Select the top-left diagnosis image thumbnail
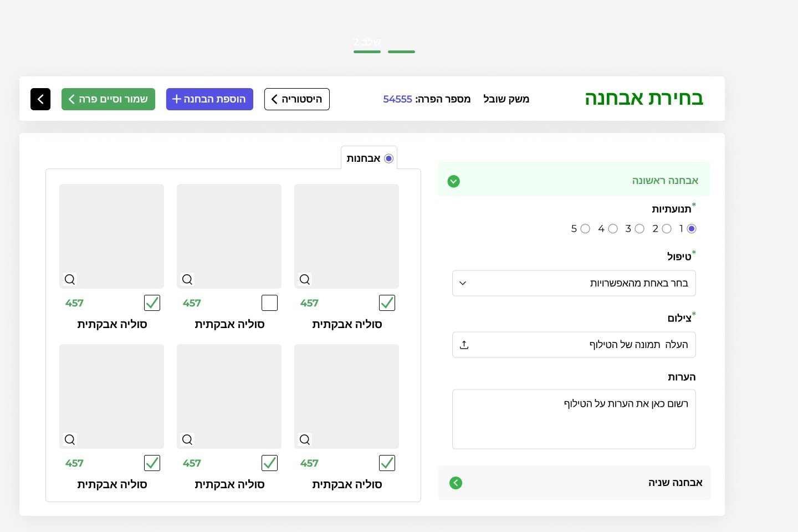This screenshot has width=798, height=532. [111, 236]
